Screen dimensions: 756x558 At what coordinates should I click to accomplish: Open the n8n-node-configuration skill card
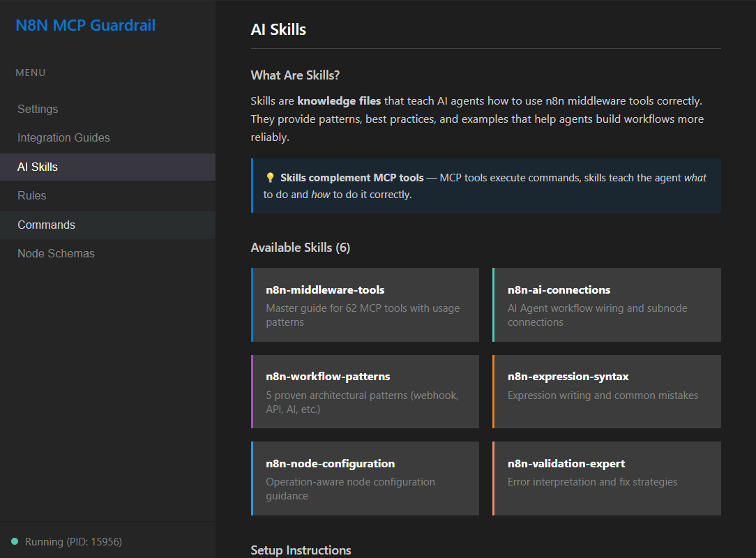pos(365,478)
